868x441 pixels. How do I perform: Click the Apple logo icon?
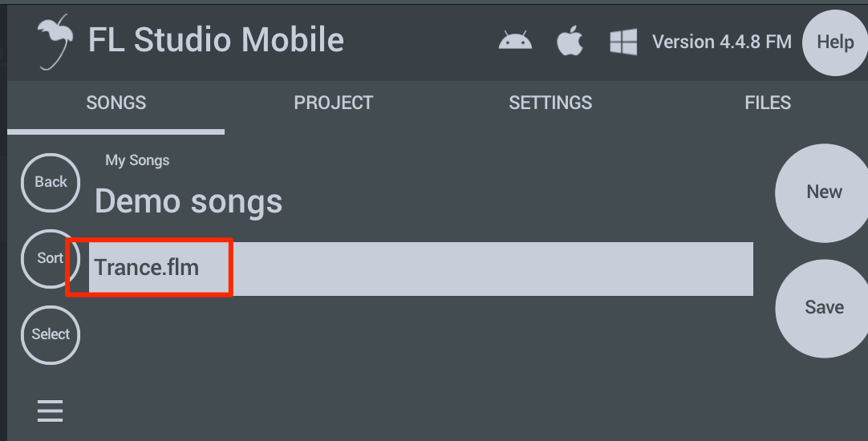point(570,41)
